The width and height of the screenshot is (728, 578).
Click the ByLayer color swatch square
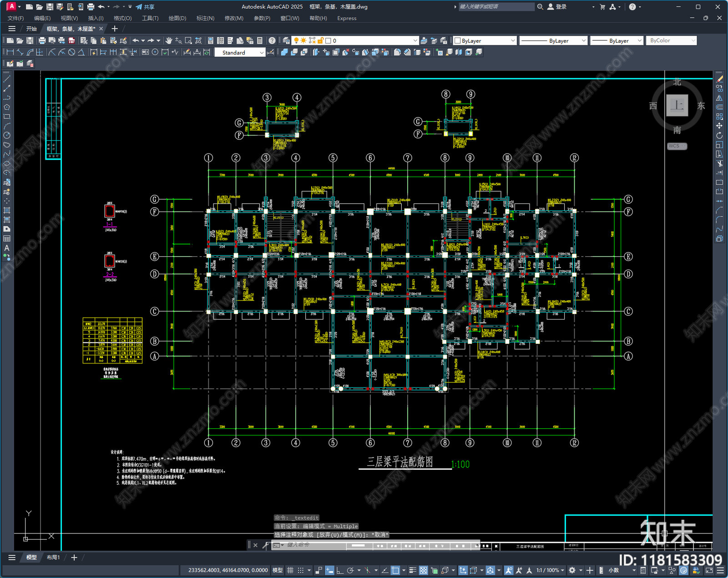tap(458, 41)
